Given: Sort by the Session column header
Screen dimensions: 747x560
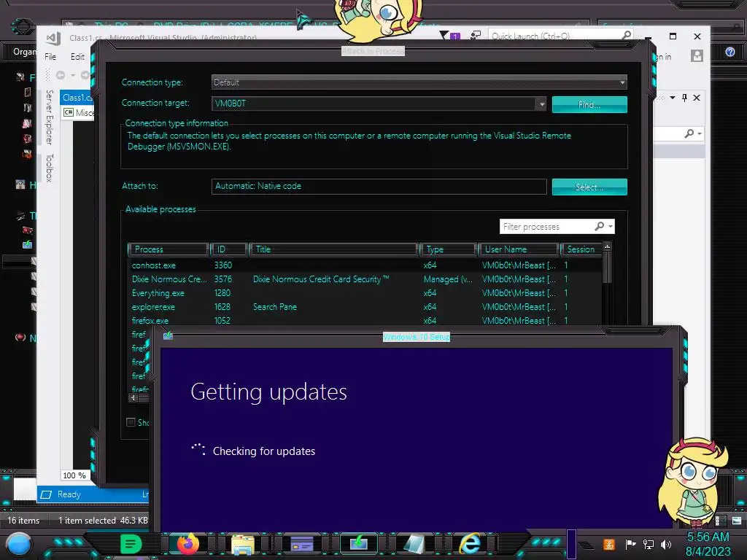Looking at the screenshot, I should (581, 249).
